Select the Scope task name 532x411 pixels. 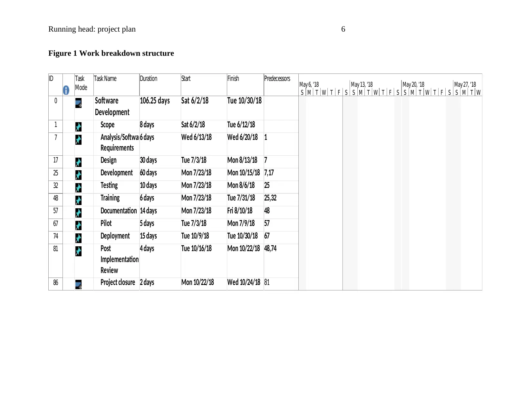107,125
